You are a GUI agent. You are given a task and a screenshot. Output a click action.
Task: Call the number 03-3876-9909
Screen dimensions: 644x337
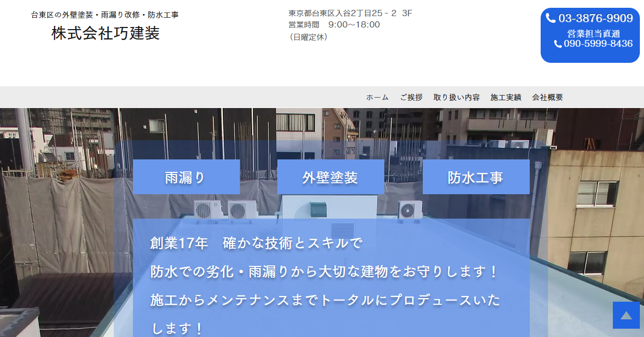[596, 18]
